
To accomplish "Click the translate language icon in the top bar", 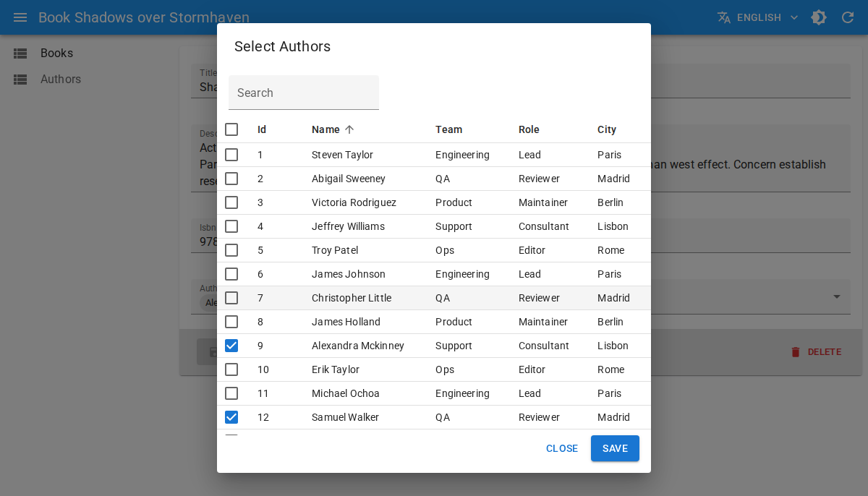I will click(723, 17).
